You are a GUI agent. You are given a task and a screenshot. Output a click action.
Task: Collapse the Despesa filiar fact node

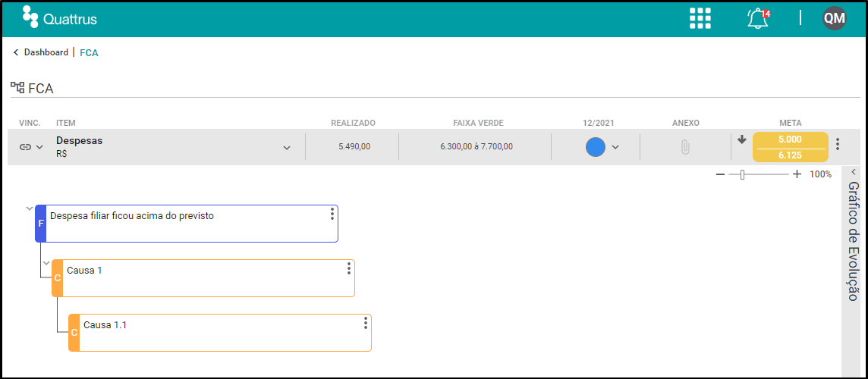30,208
